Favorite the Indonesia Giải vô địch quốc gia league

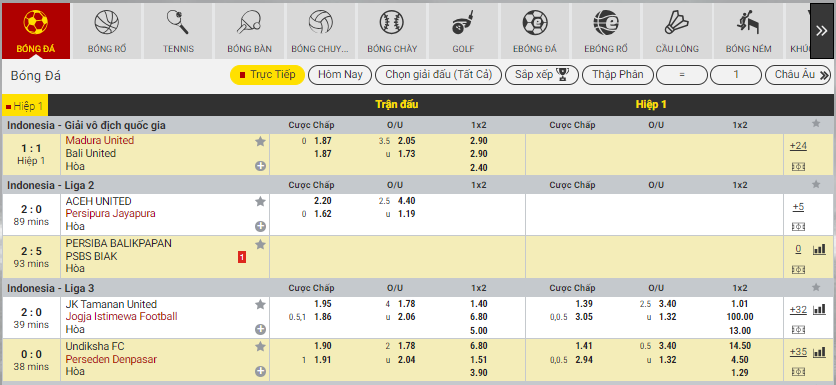(816, 124)
